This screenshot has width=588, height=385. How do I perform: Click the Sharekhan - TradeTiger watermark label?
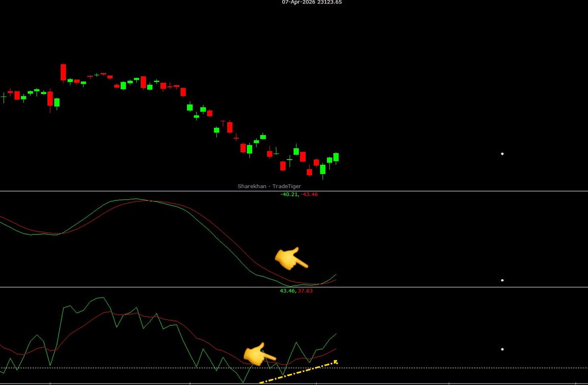click(269, 187)
